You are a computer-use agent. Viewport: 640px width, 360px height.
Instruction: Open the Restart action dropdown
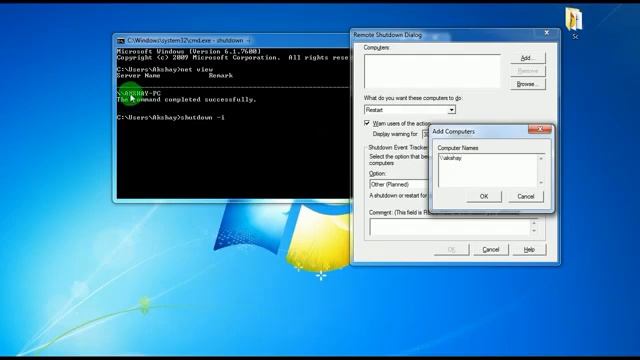click(x=410, y=110)
